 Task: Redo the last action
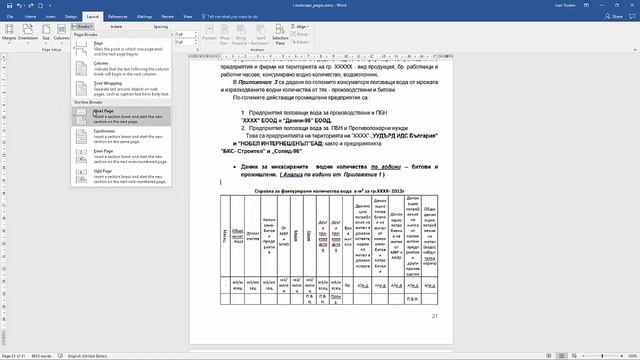pos(31,5)
